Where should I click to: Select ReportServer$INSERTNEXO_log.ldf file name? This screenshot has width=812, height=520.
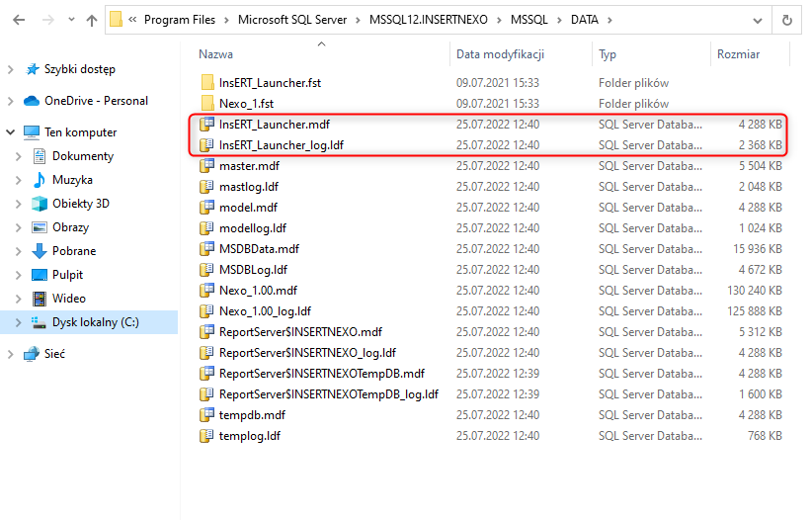coord(307,353)
